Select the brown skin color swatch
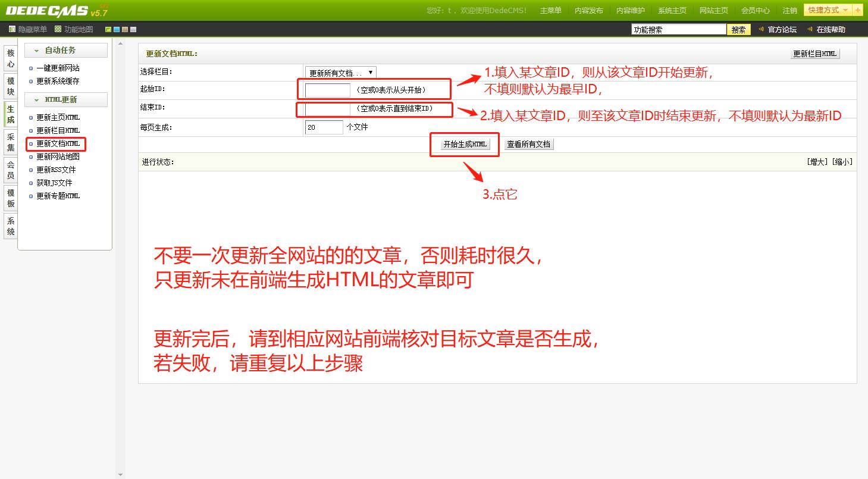This screenshot has width=868, height=479. (125, 29)
